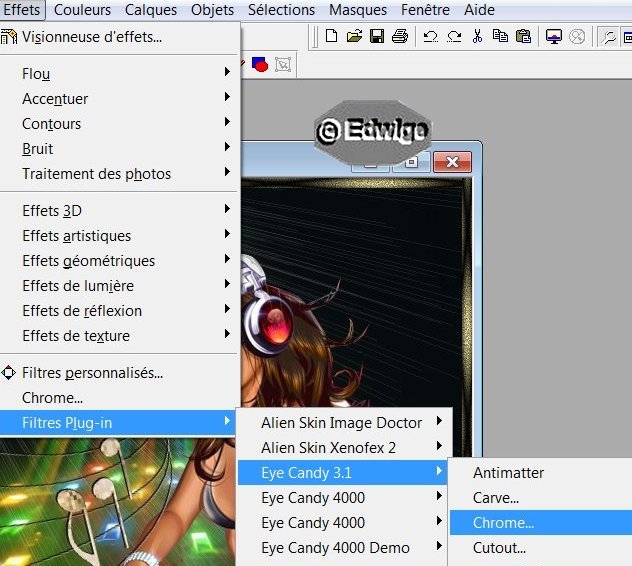The image size is (632, 566).
Task: Expand the Accentuer submenu arrow
Action: pos(227,97)
